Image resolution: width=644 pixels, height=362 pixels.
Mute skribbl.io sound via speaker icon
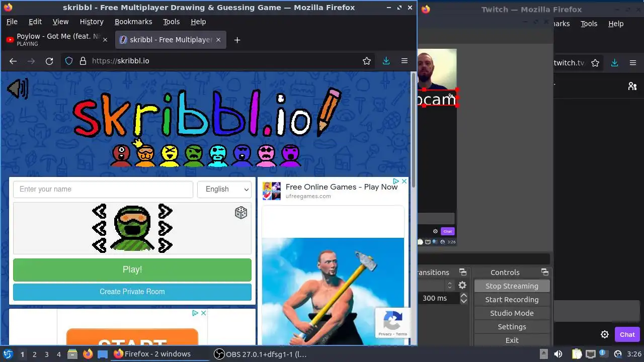(18, 89)
